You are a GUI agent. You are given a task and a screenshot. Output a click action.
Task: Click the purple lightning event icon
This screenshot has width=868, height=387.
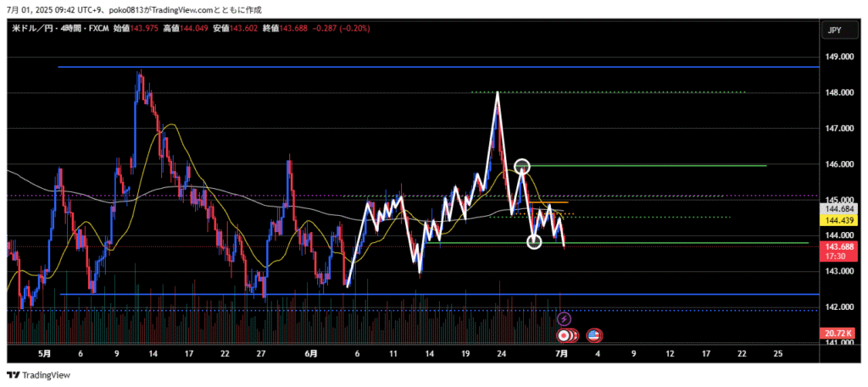pos(565,318)
